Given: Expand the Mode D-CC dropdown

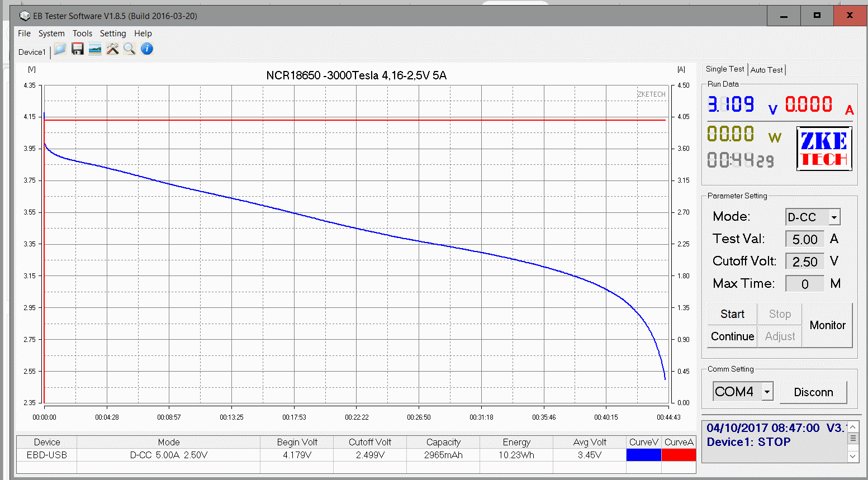Looking at the screenshot, I should click(x=834, y=217).
